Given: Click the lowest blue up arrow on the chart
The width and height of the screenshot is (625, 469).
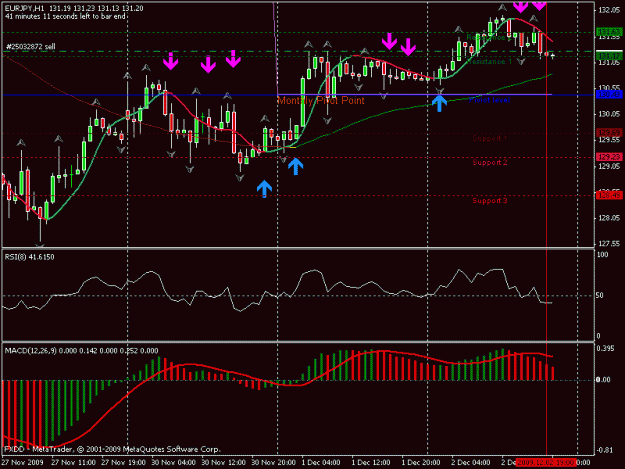Looking at the screenshot, I should click(265, 189).
